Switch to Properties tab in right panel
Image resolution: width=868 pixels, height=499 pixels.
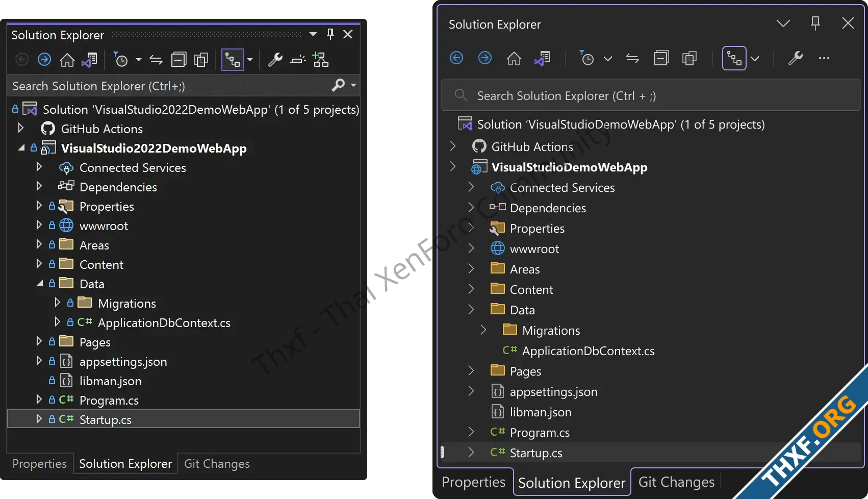tap(473, 482)
